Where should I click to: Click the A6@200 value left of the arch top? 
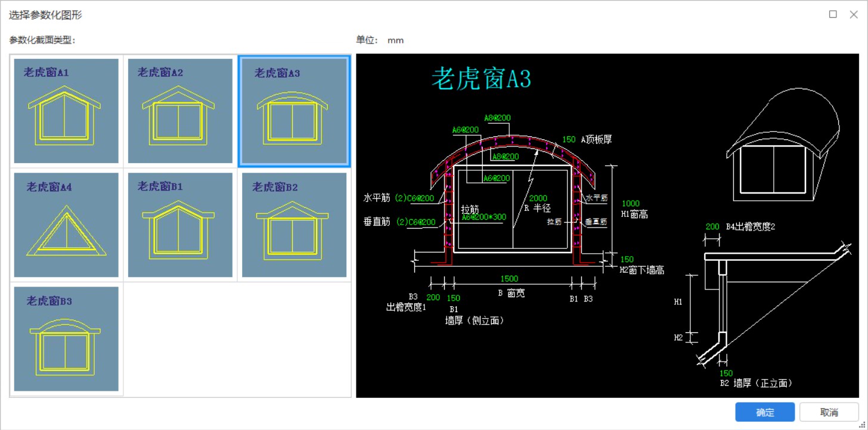pyautogui.click(x=466, y=129)
